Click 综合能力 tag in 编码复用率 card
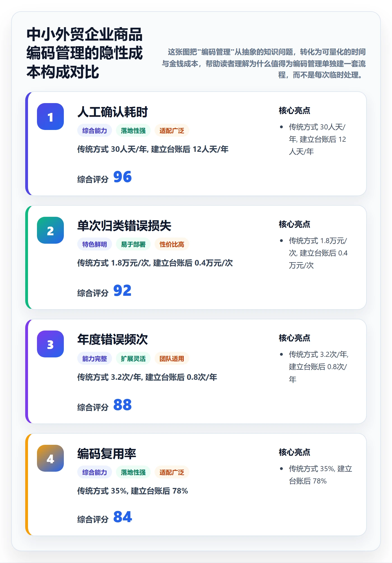 coord(95,472)
